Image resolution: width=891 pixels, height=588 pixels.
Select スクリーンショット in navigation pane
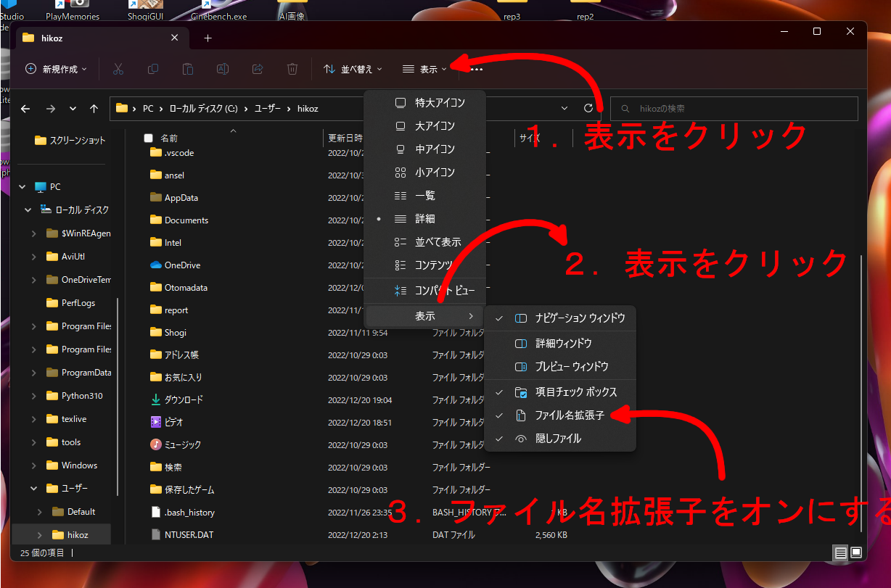click(70, 140)
